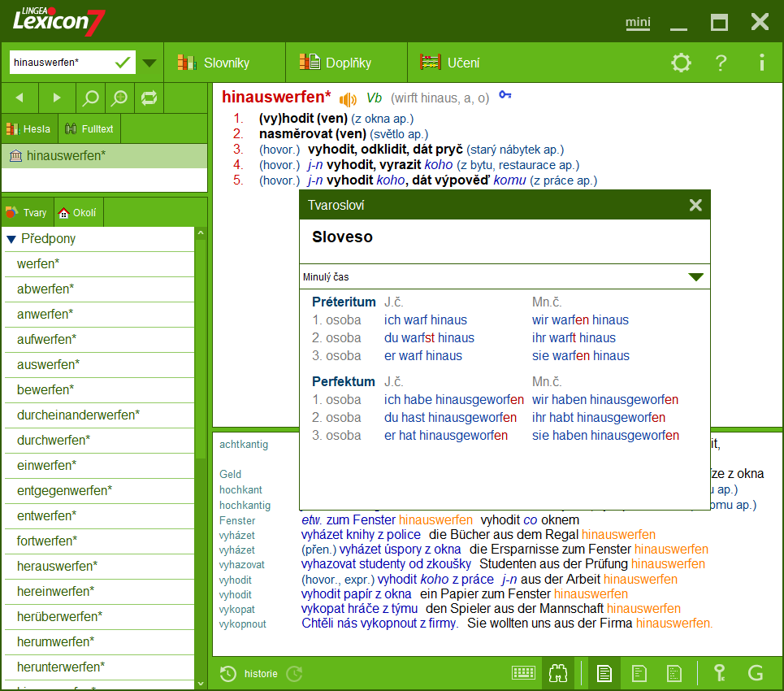The height and width of the screenshot is (691, 784).
Task: Go back with left arrow
Action: 19,98
